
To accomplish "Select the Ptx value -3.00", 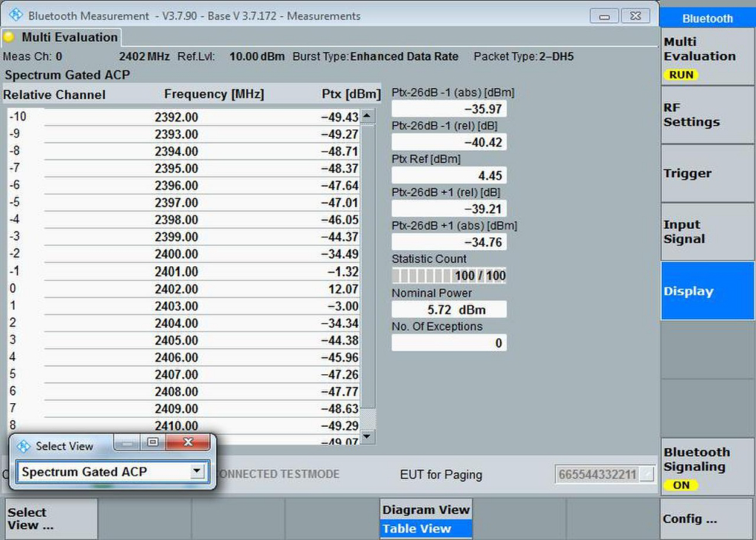I will coord(342,306).
